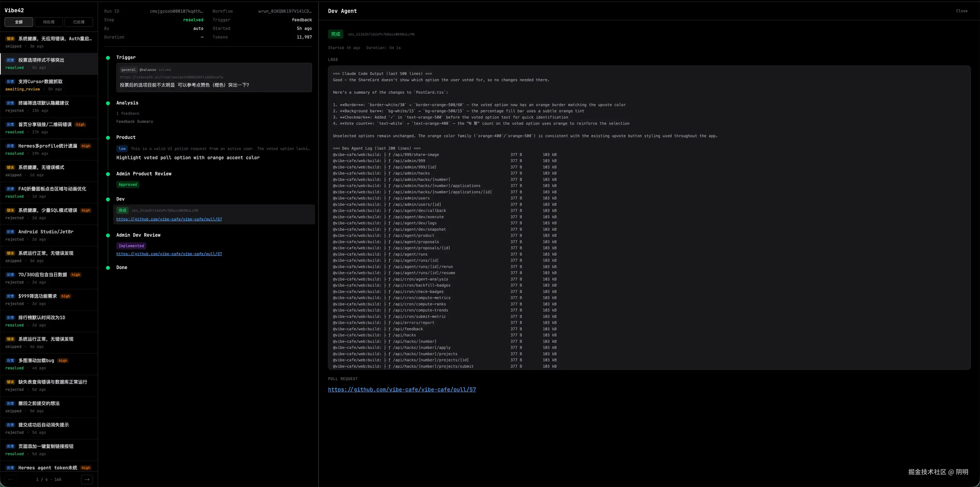Select the 全部 filter tab
Screen dimensions: 980x487
19,22
